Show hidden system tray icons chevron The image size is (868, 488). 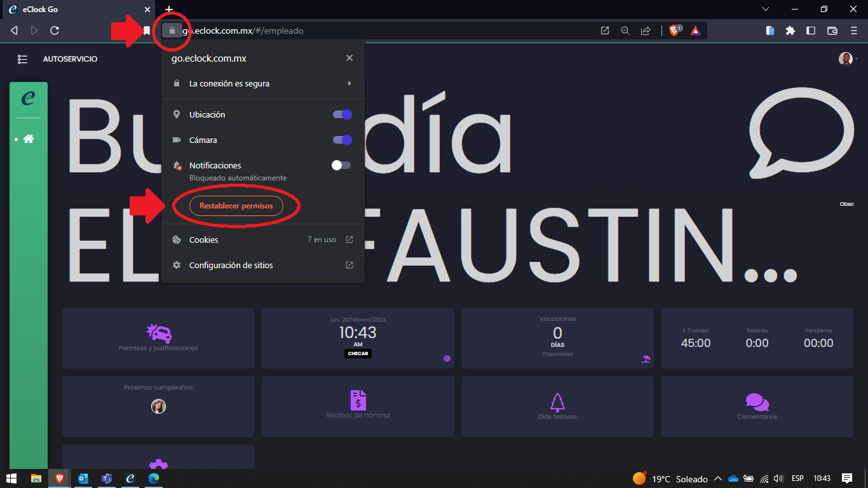tap(718, 478)
